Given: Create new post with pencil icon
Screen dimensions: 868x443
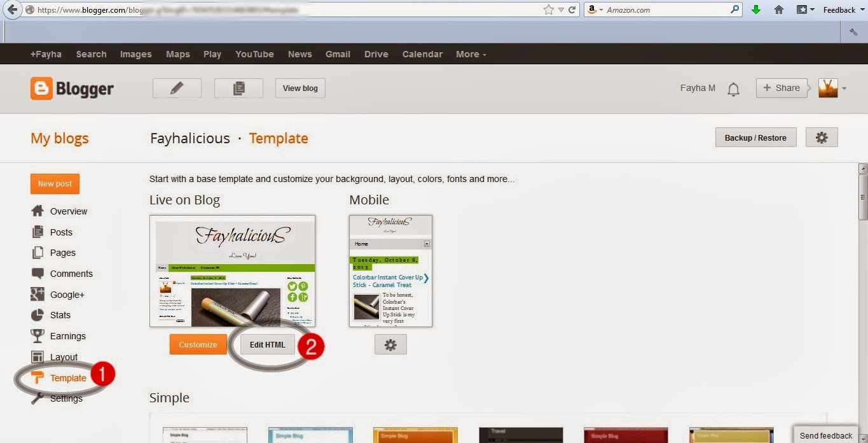Looking at the screenshot, I should (177, 88).
